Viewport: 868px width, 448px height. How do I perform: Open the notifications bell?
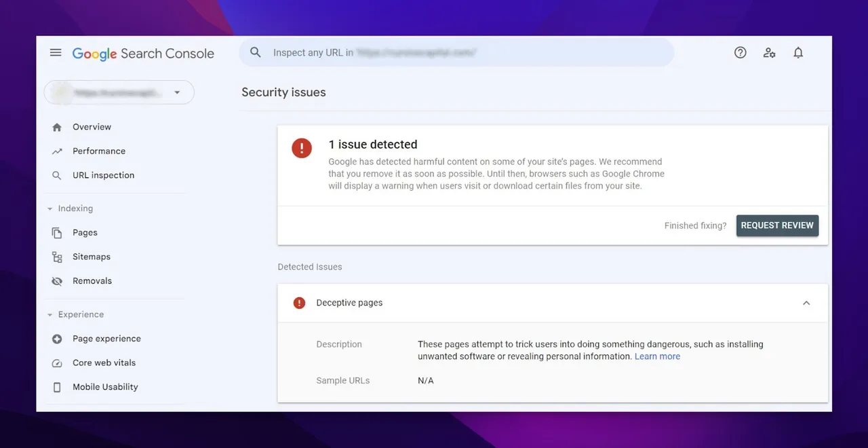pos(798,52)
